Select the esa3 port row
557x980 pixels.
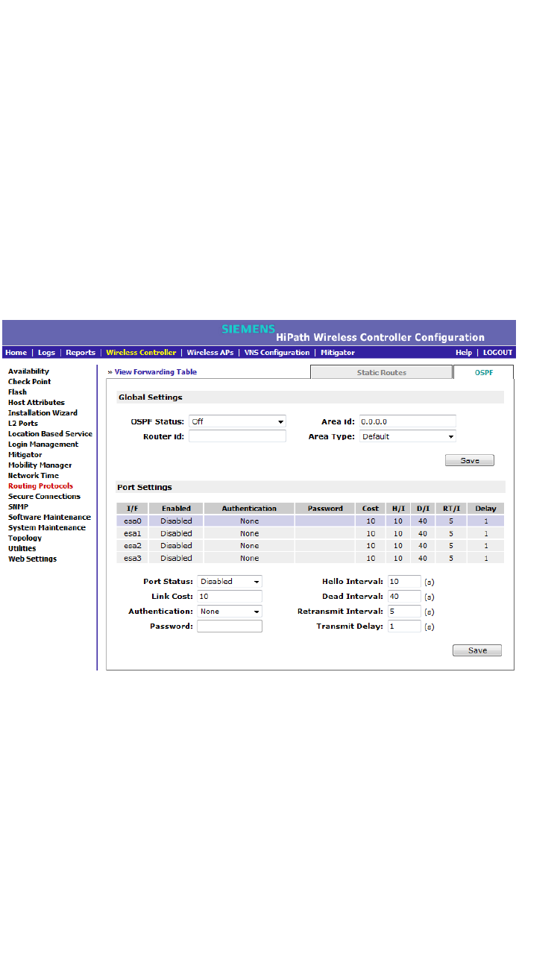(x=309, y=558)
